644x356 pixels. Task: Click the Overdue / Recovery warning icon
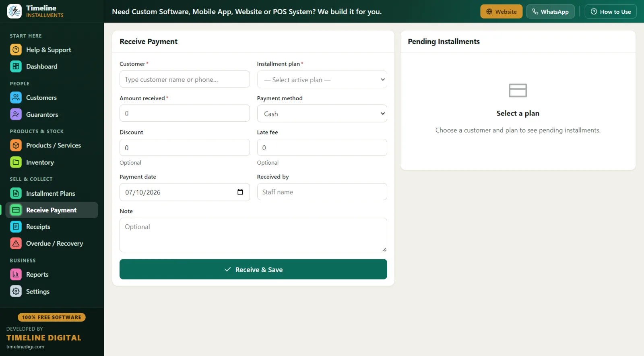16,243
